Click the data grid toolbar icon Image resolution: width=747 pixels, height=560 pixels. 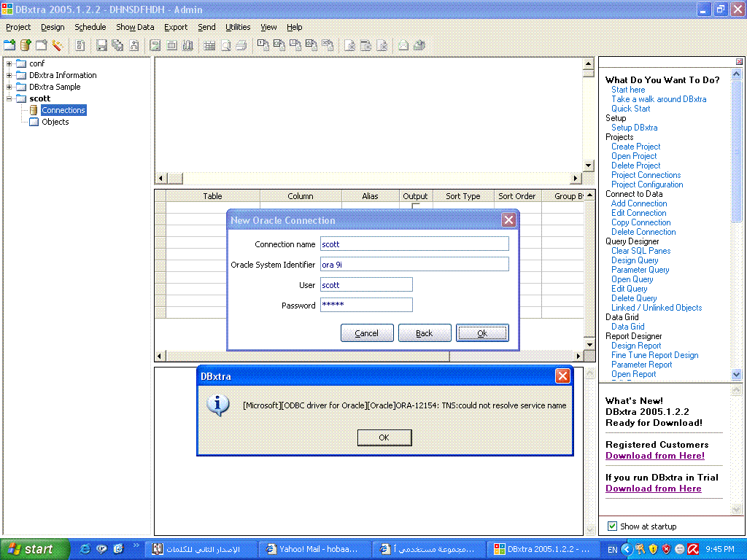pyautogui.click(x=209, y=45)
